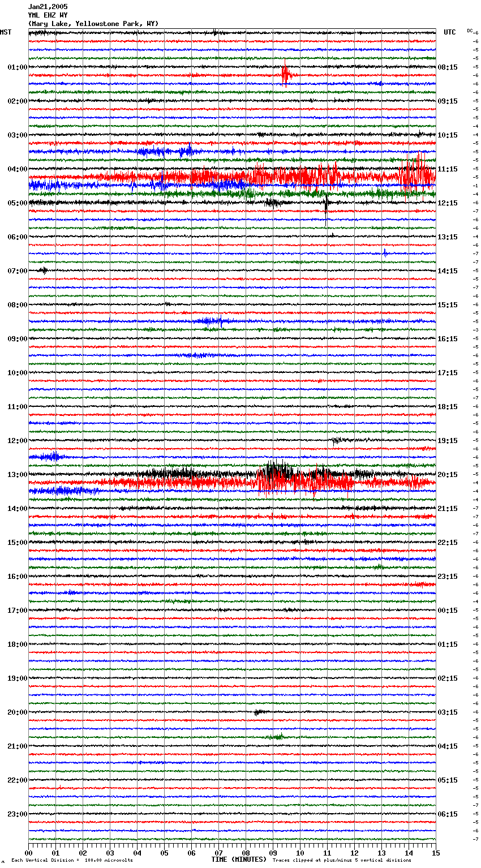Click the 03:15 UTC time label
This screenshot has width=481, height=868.
pyautogui.click(x=448, y=712)
